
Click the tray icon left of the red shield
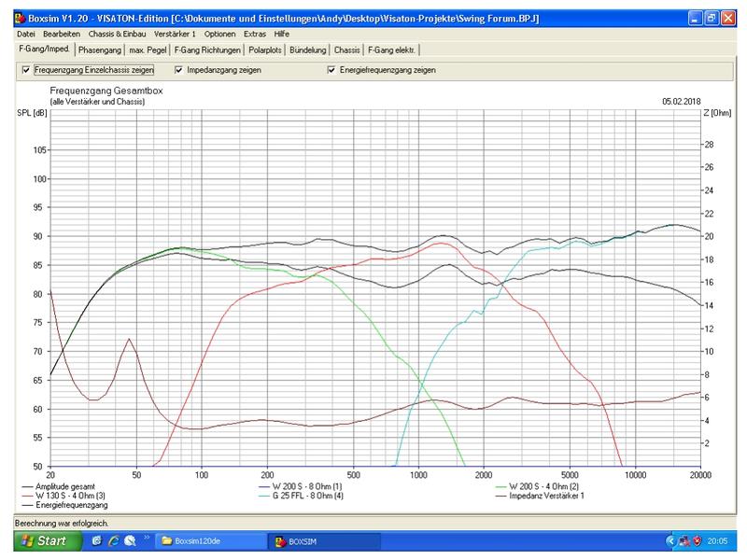point(684,541)
